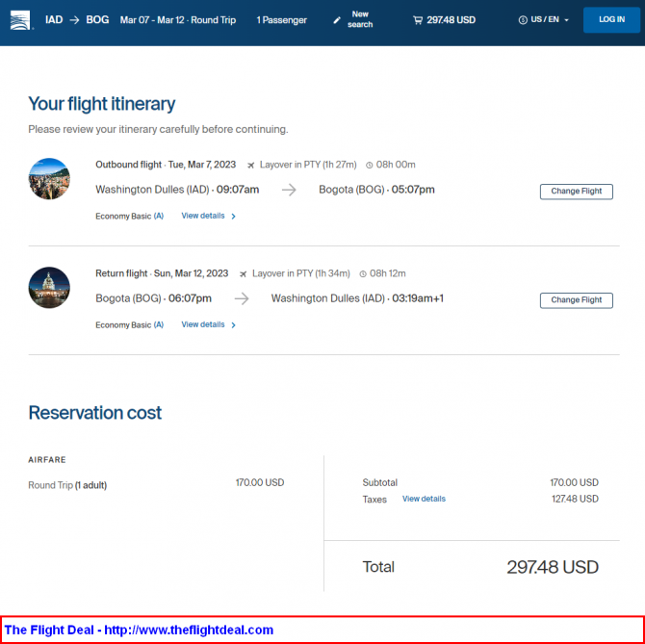Image resolution: width=645 pixels, height=644 pixels.
Task: Click the Washington Capitol thumbnail
Action: coord(49,288)
